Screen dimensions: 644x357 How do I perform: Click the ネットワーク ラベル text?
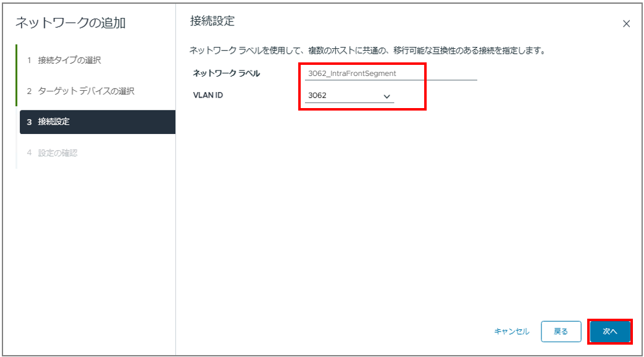pos(227,73)
